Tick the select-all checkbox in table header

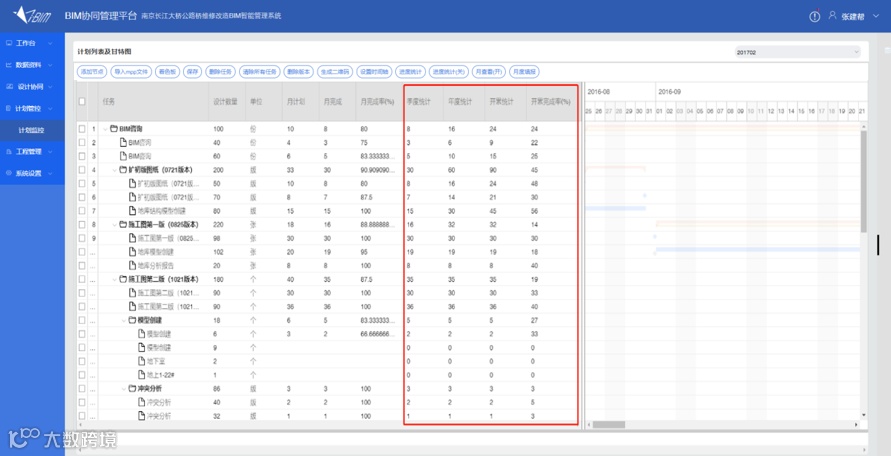[x=82, y=101]
